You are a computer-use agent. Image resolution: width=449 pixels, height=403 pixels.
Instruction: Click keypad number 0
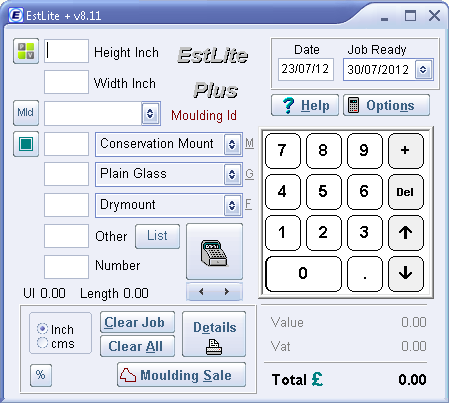click(303, 273)
